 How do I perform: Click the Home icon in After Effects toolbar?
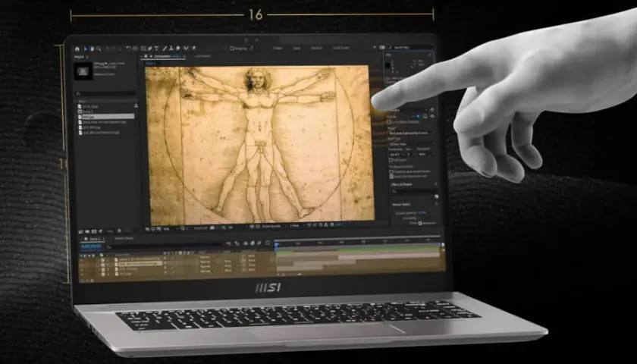point(77,49)
